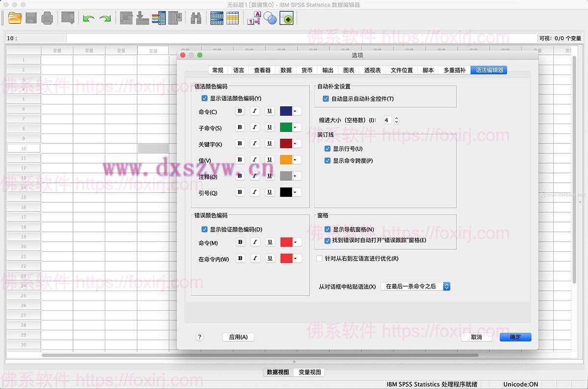Screen dimensions: 588x389
Task: Open color dropdown arrow for 值(V)
Action: 295,160
